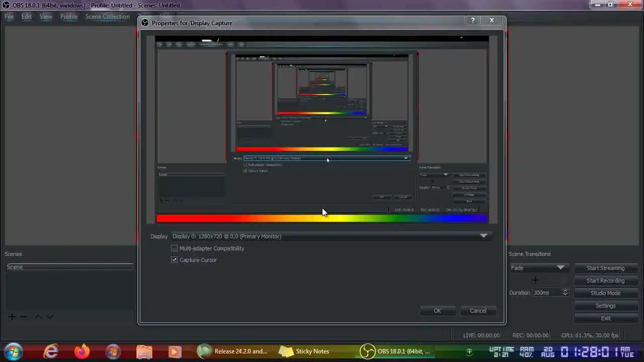Click the Start Streaming button
644x362 pixels.
tap(605, 268)
